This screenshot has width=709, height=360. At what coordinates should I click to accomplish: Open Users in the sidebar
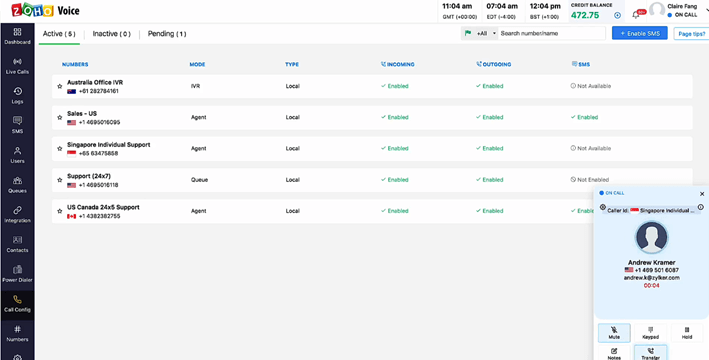pyautogui.click(x=17, y=155)
